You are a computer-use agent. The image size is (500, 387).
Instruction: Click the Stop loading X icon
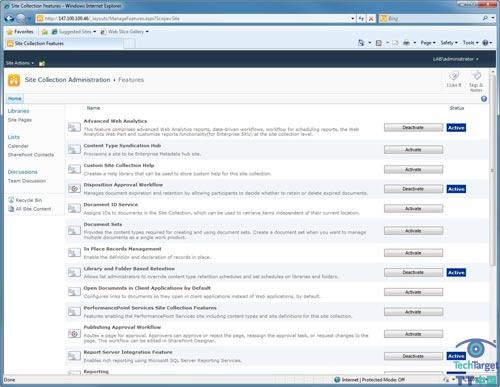371,19
